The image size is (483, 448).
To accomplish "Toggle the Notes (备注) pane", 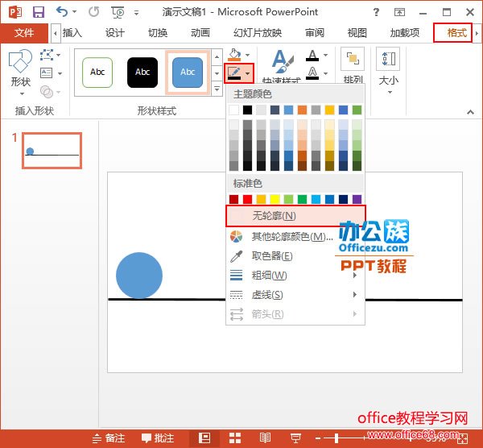I will point(109,438).
